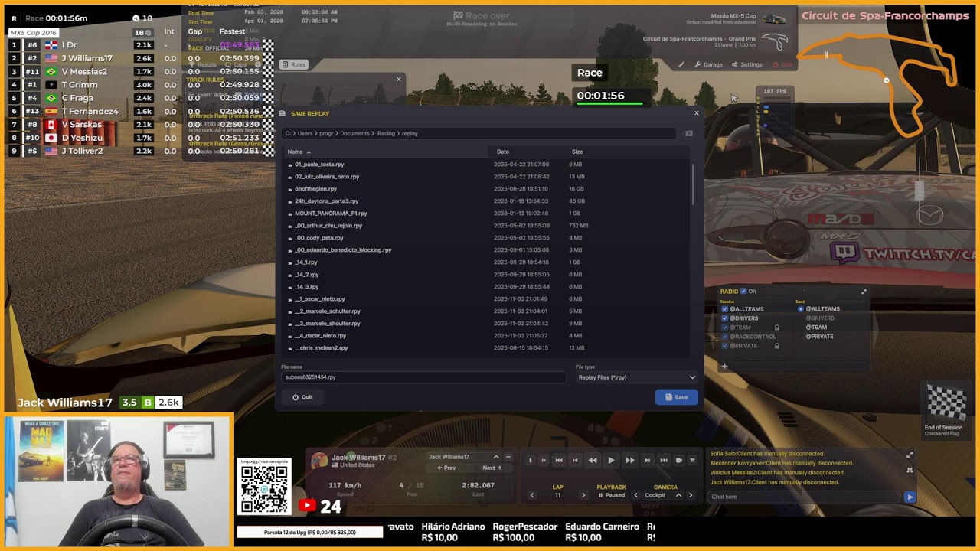This screenshot has width=980, height=551.
Task: Select file __chris_mclean2.rpy
Action: pyautogui.click(x=321, y=348)
